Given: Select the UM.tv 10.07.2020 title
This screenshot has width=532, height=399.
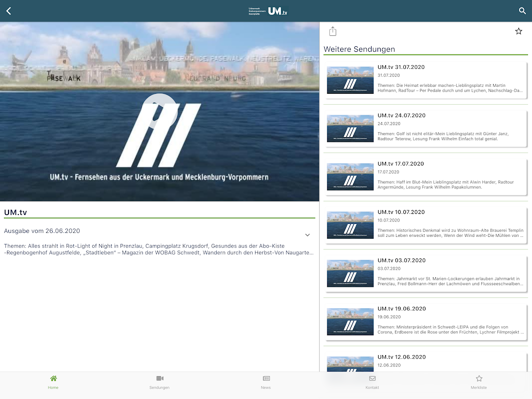Looking at the screenshot, I should pos(401,212).
